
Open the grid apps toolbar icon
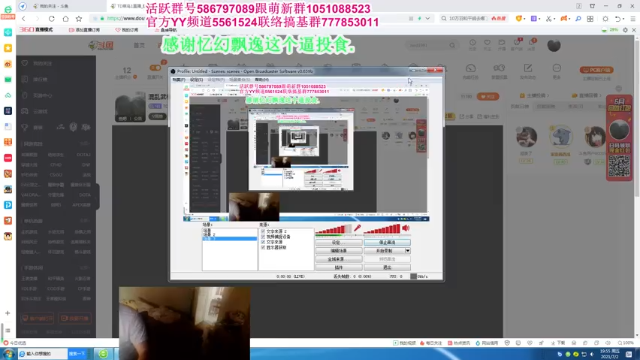tap(590, 19)
